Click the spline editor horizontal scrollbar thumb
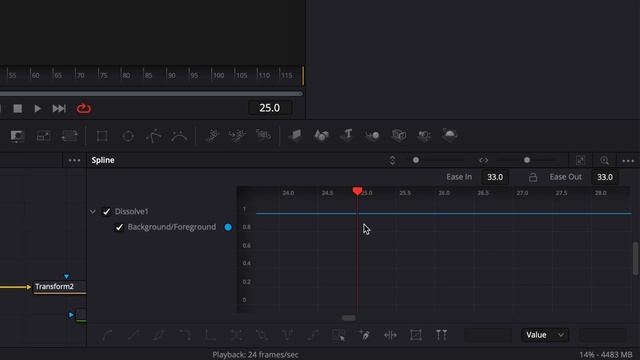Image resolution: width=640 pixels, height=360 pixels. (349, 318)
